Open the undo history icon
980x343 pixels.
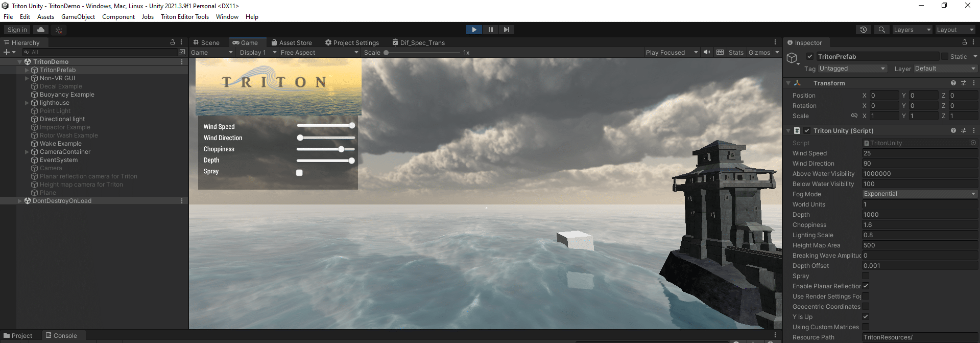point(864,30)
